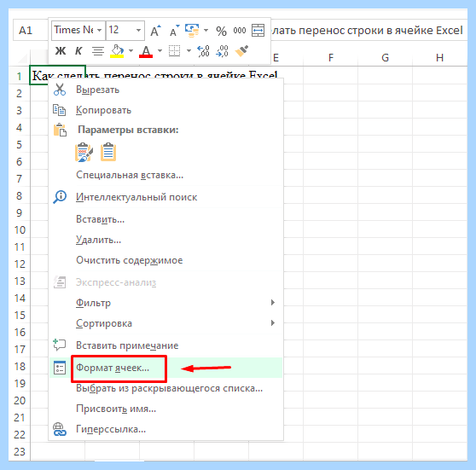This screenshot has width=476, height=470.
Task: Open Times New Roman font dropdown
Action: pyautogui.click(x=99, y=31)
